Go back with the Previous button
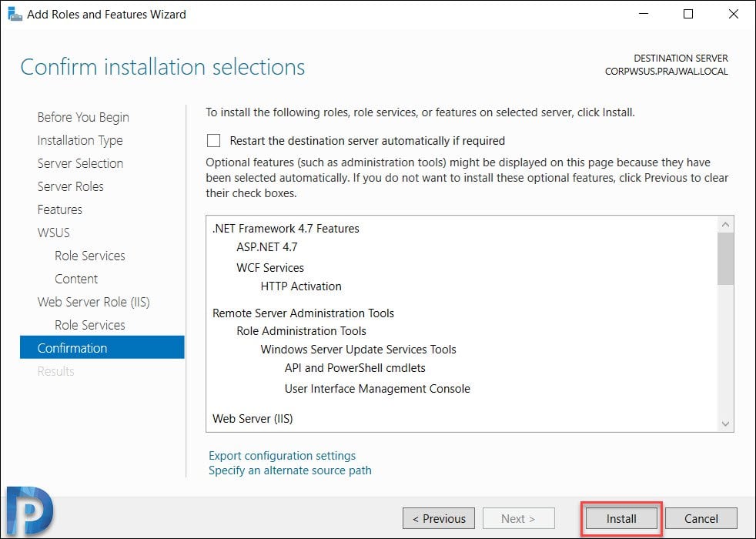The width and height of the screenshot is (756, 539). coord(439,518)
